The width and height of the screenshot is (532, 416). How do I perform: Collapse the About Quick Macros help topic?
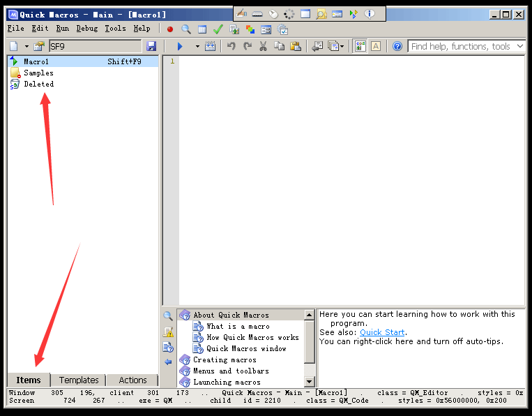(185, 315)
